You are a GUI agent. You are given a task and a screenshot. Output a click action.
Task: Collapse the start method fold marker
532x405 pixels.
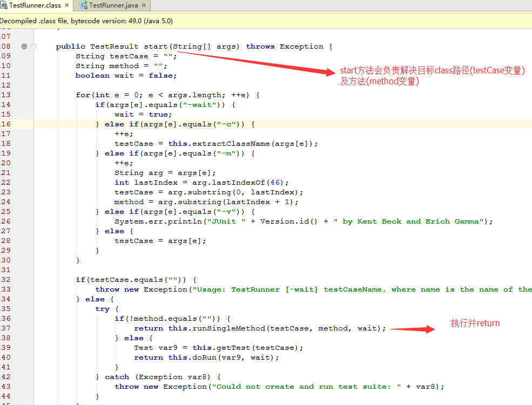[x=33, y=46]
